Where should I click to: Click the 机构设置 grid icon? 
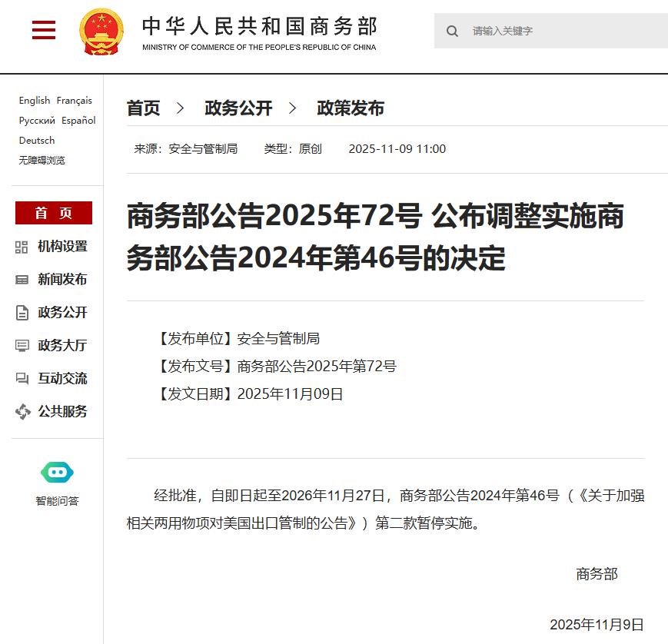(22, 247)
